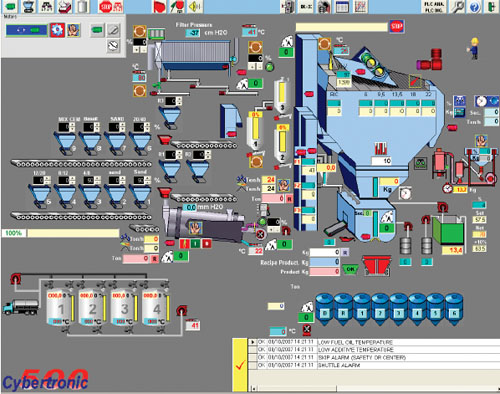Click the 100% progress bar

(60, 233)
